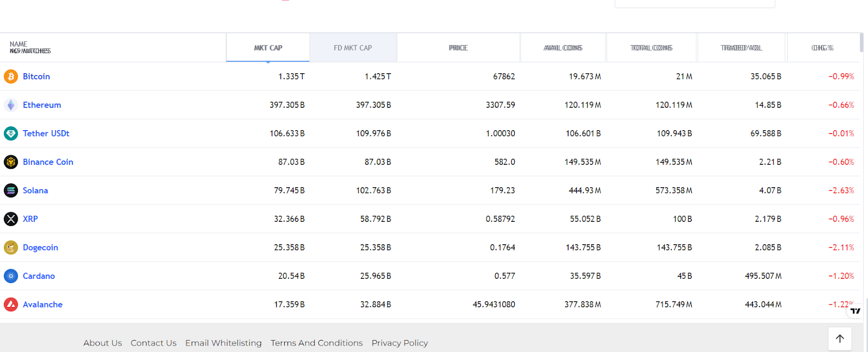Click the Cardano logo icon
This screenshot has height=352, width=868.
coord(11,276)
